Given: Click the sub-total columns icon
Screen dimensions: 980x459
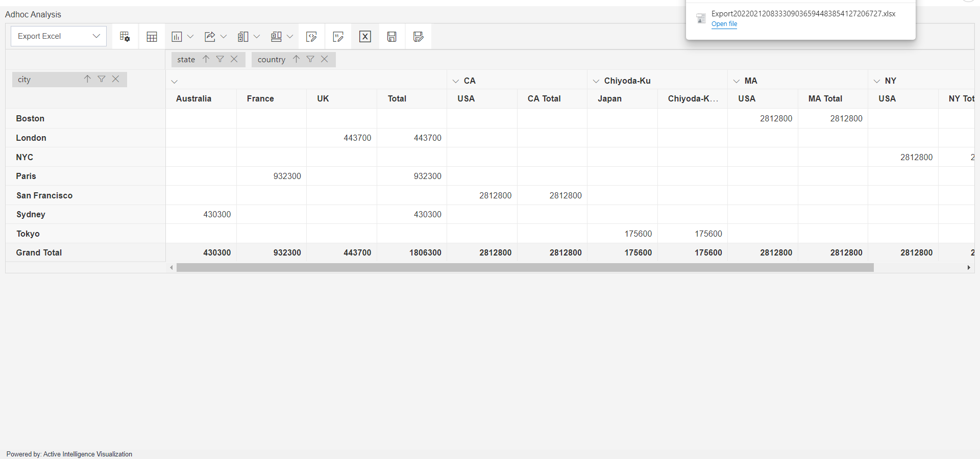Looking at the screenshot, I should click(x=243, y=36).
